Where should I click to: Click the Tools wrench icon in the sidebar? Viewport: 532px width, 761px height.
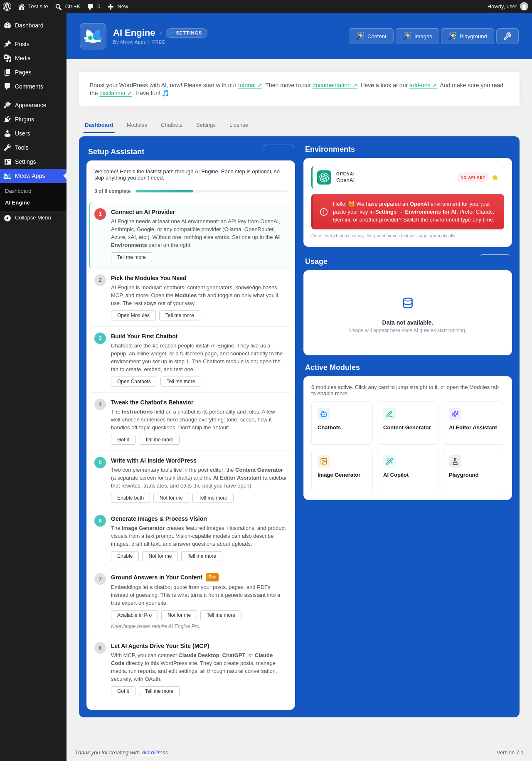point(7,148)
